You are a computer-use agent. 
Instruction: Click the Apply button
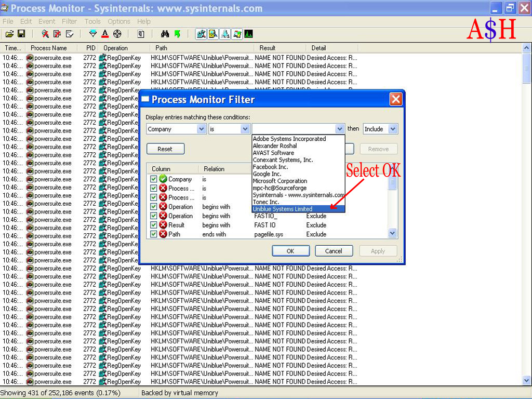point(378,251)
